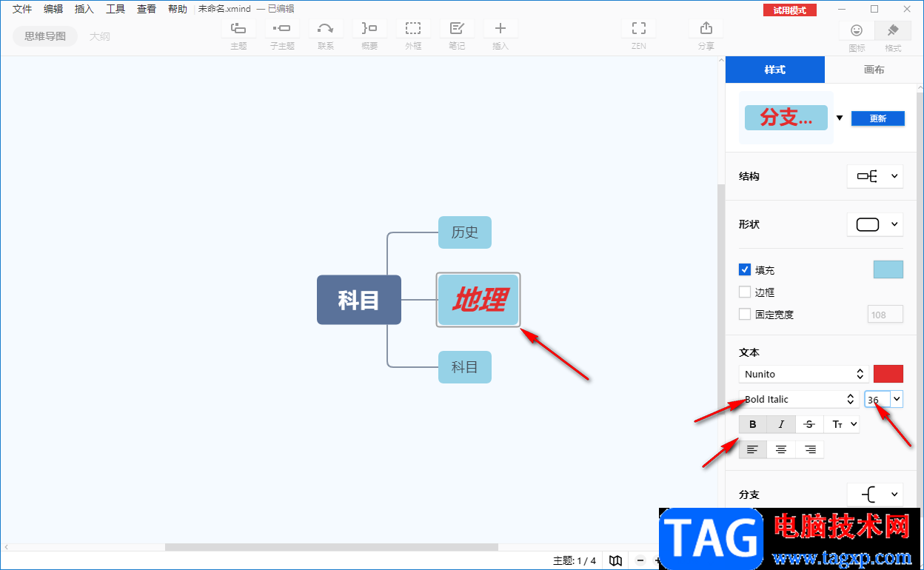Toggle italic text formatting
The height and width of the screenshot is (570, 924).
point(781,424)
